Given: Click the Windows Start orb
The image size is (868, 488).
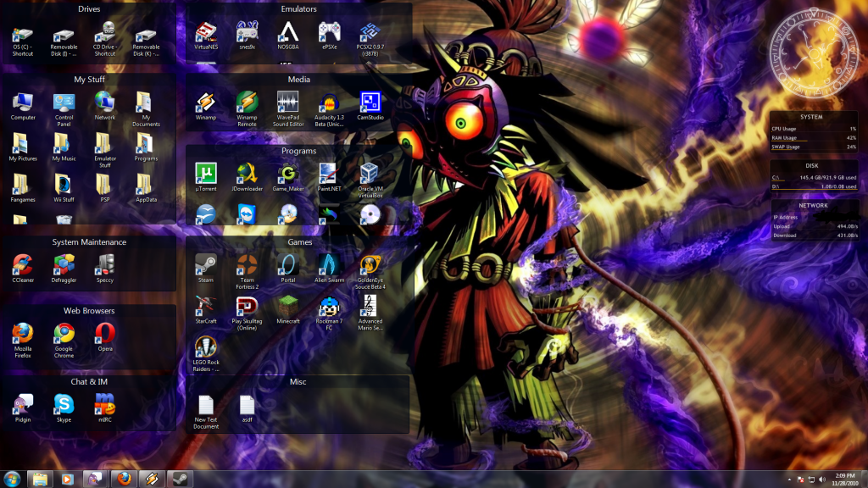Looking at the screenshot, I should (x=12, y=479).
